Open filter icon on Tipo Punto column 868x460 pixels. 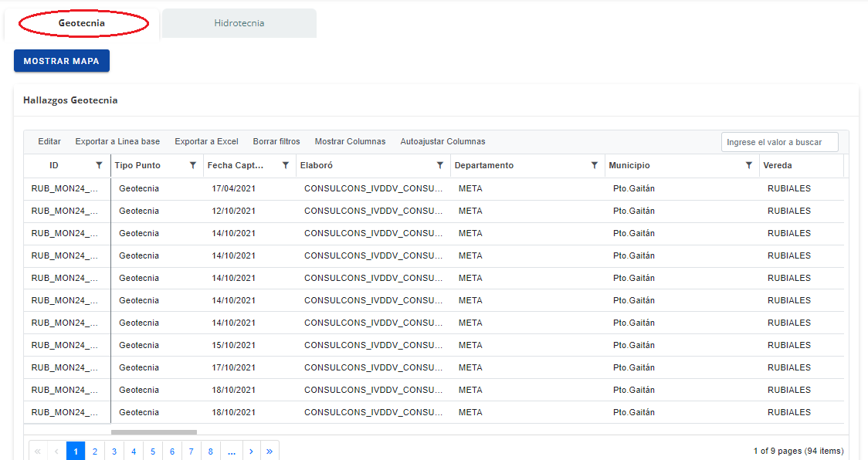(193, 165)
